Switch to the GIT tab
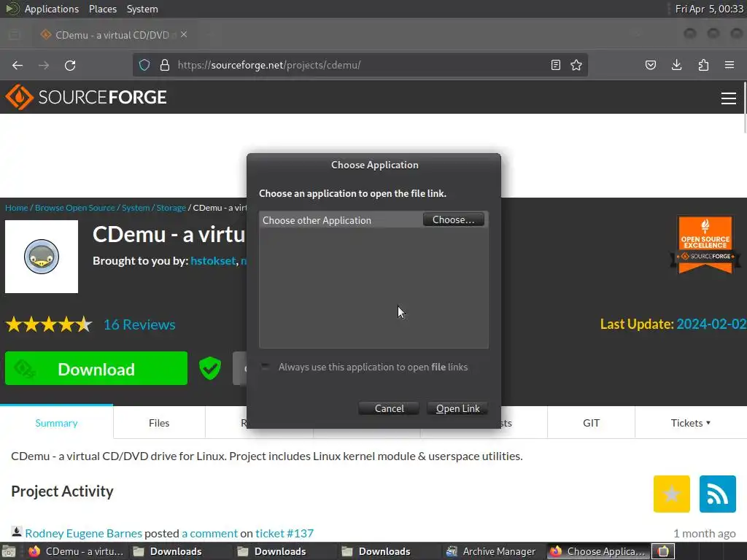This screenshot has height=560, width=747. tap(591, 423)
